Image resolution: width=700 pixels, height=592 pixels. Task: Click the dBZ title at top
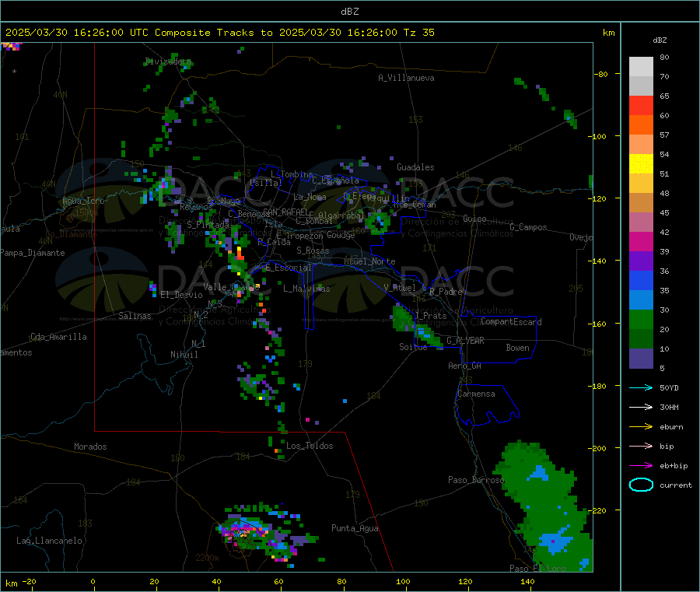pos(349,12)
